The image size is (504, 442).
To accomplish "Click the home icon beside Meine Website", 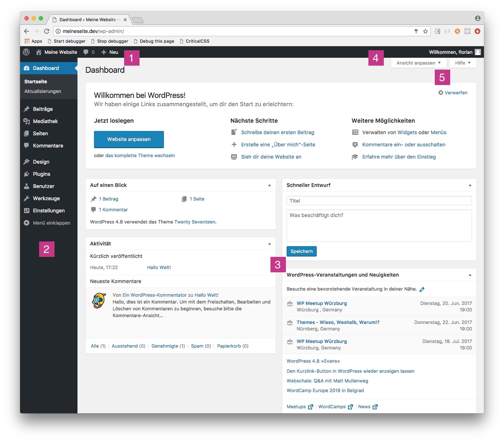I will tap(39, 52).
